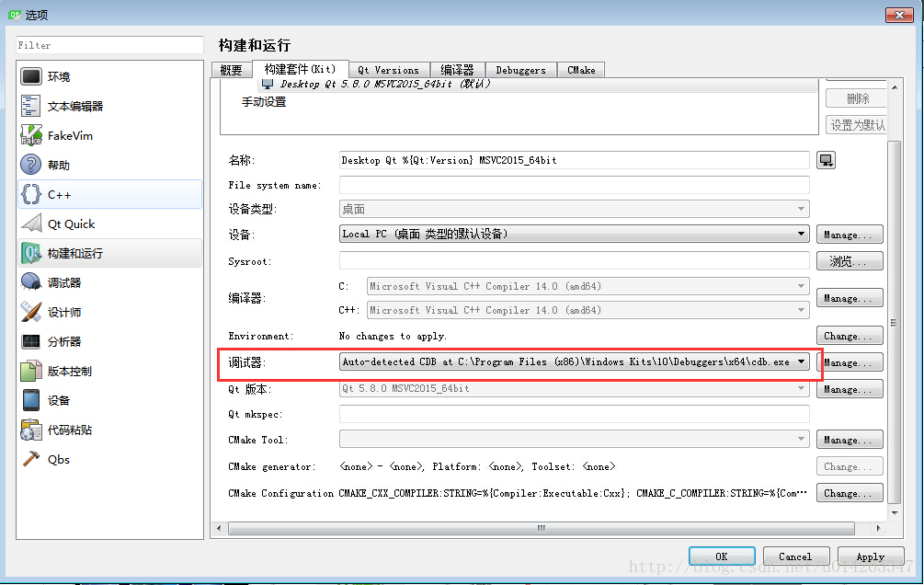This screenshot has width=924, height=585.
Task: Click 浏览 button next to Sysroot field
Action: click(850, 261)
